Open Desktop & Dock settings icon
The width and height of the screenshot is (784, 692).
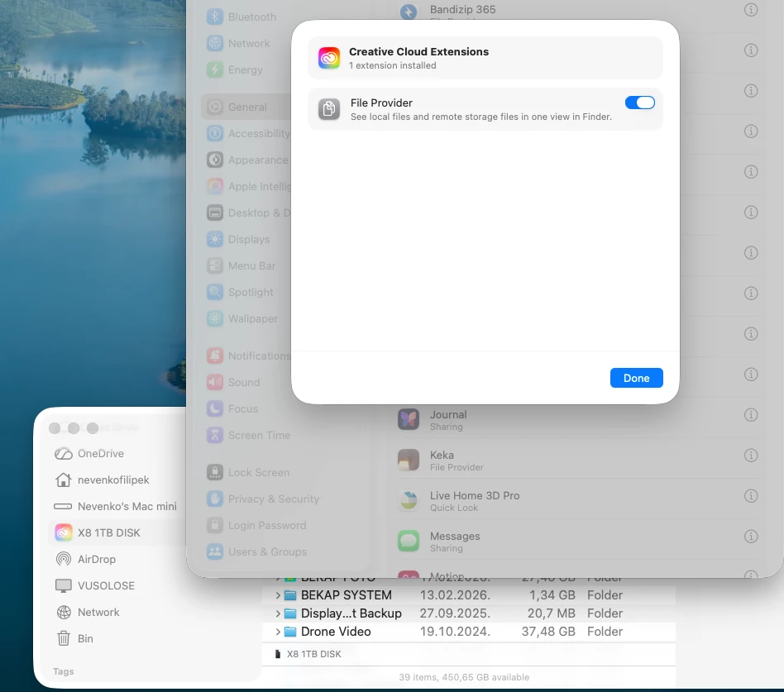coord(215,213)
